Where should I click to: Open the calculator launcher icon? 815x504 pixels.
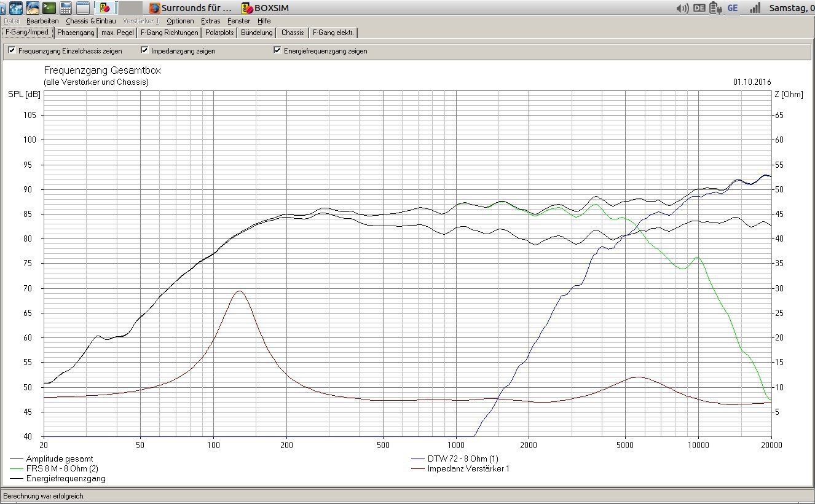tap(66, 8)
